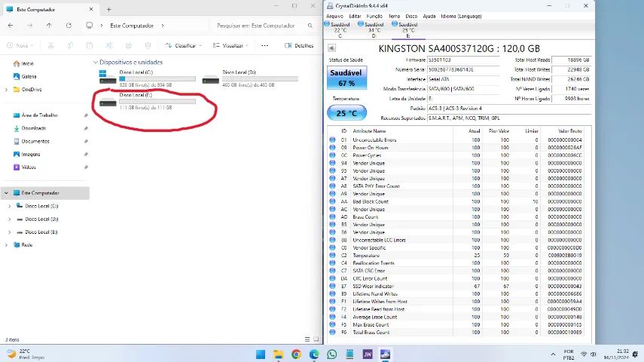This screenshot has width=644, height=362.
Task: Click status circle of Power On Hours row
Action: [x=332, y=147]
